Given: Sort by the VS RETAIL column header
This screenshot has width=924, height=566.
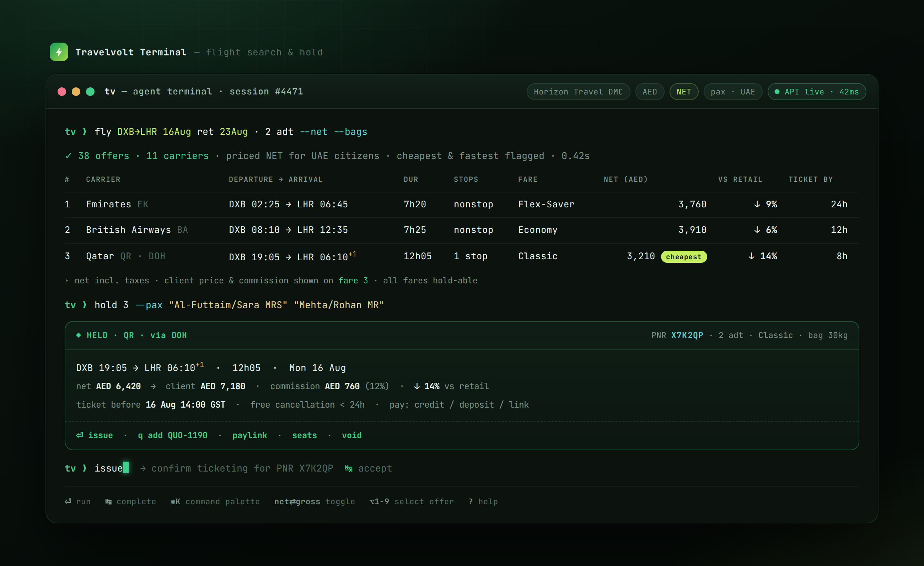Looking at the screenshot, I should point(740,179).
